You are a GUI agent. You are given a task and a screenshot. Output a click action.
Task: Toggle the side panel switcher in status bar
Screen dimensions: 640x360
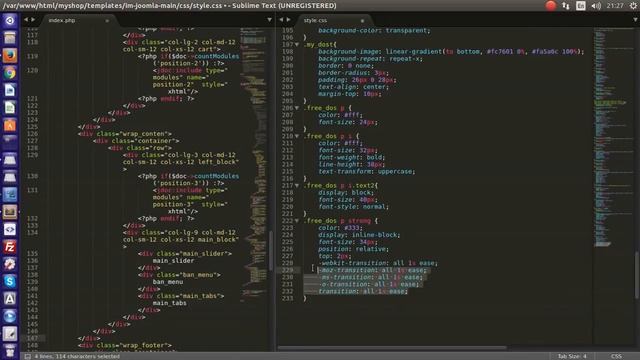pos(27,356)
